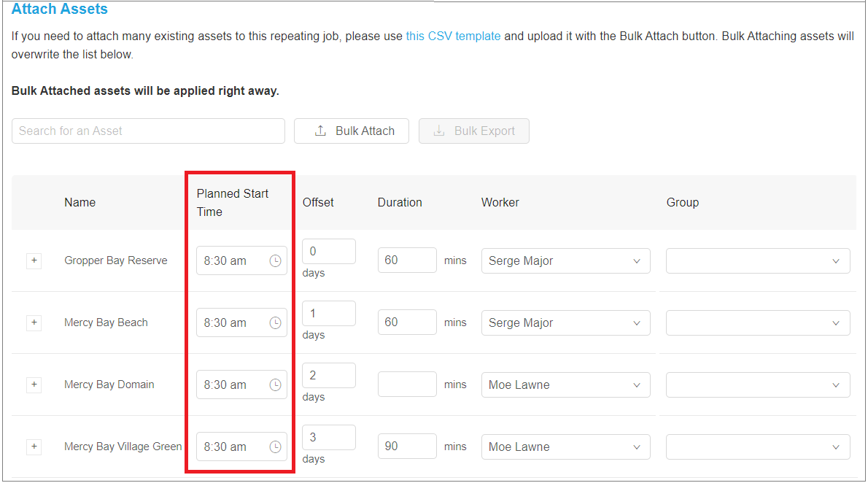Click the Group column header

[x=683, y=203]
